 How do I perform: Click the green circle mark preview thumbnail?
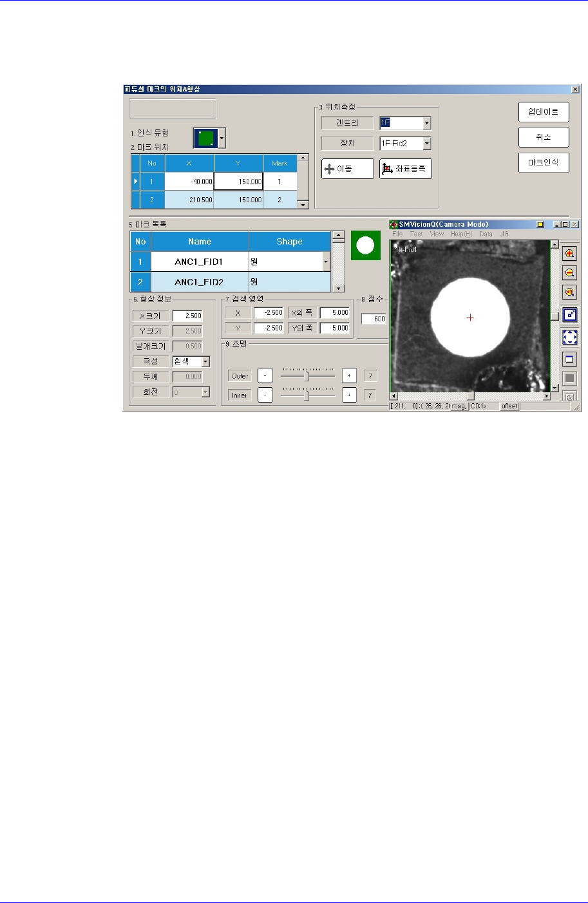(x=366, y=245)
